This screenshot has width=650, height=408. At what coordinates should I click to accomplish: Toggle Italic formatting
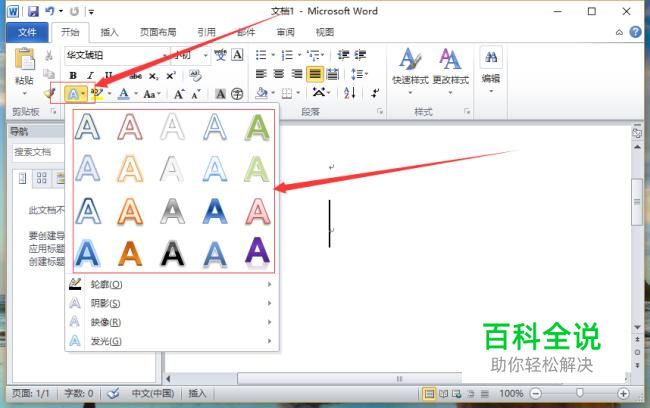click(x=90, y=75)
